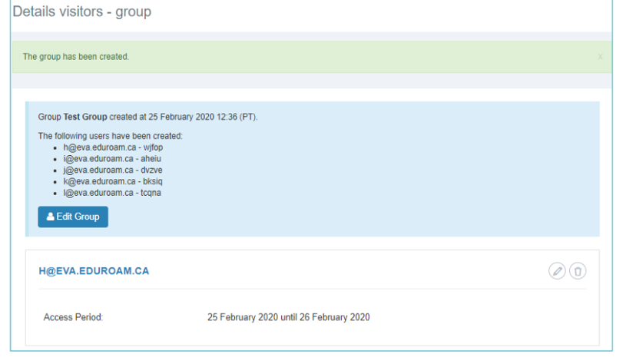Select the l@eva.eduroam.ca - tcqna list entry
Image resolution: width=636 pixels, height=364 pixels.
(x=112, y=193)
